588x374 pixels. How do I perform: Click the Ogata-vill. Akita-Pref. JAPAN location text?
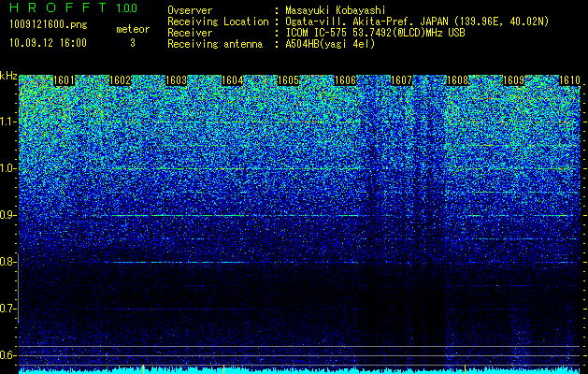tap(417, 22)
